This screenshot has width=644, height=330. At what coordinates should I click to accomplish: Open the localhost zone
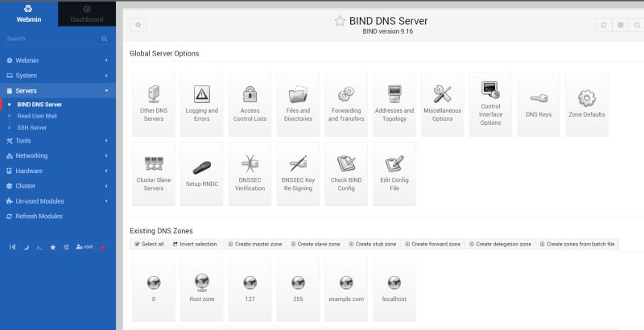[394, 290]
